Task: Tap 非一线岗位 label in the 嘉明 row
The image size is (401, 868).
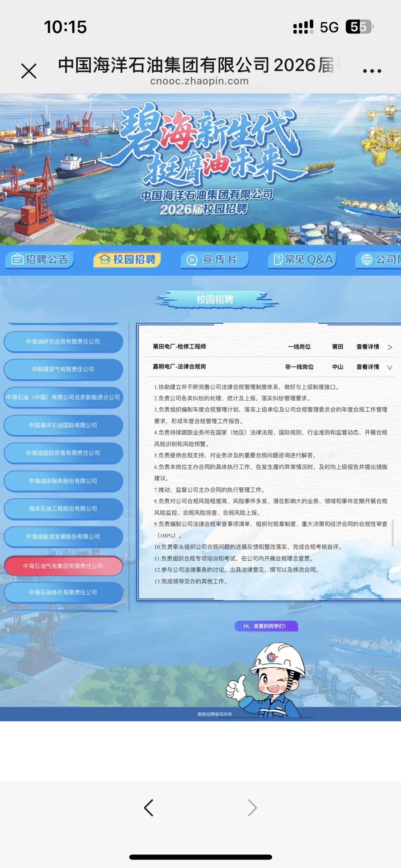Action: 299,367
